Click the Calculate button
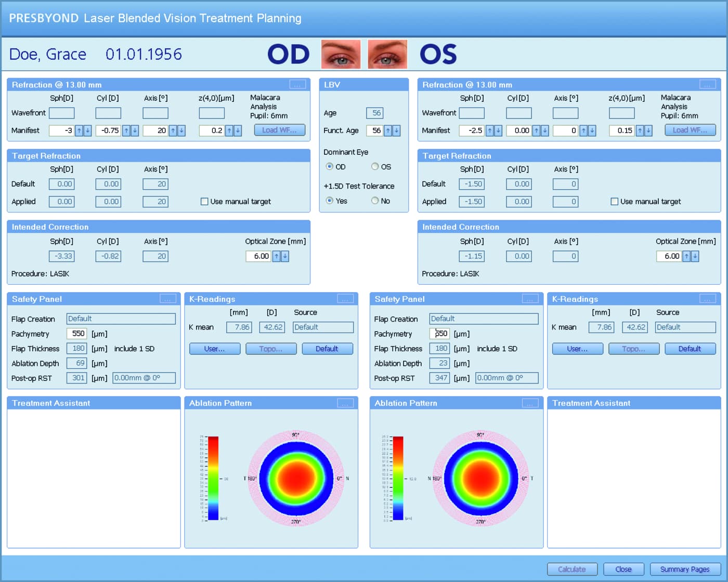The image size is (728, 582). click(572, 569)
